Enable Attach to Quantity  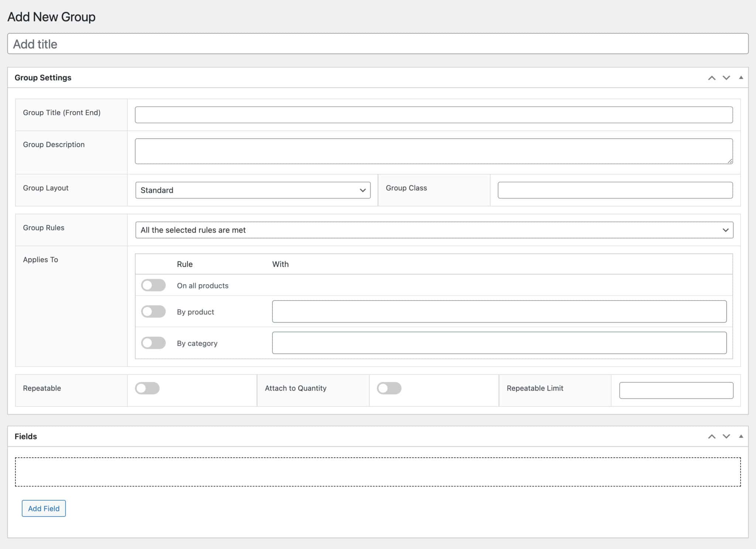[389, 388]
